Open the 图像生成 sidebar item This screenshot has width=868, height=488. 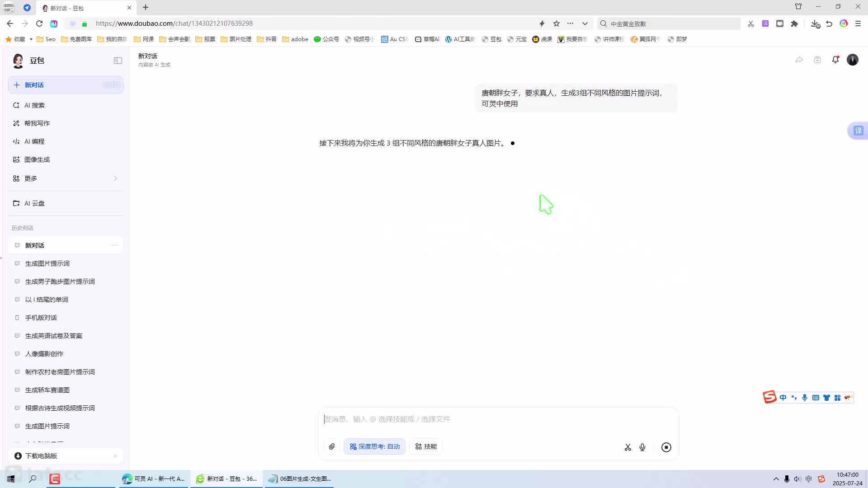tap(37, 160)
